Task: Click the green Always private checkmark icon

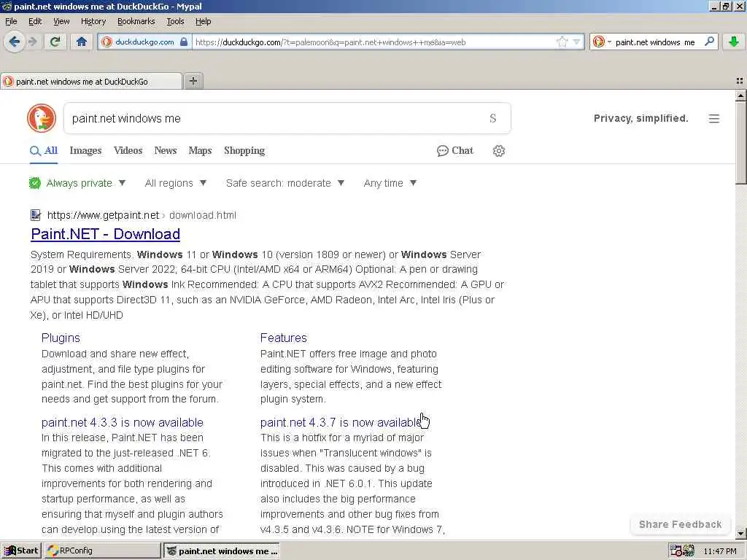Action: (35, 183)
